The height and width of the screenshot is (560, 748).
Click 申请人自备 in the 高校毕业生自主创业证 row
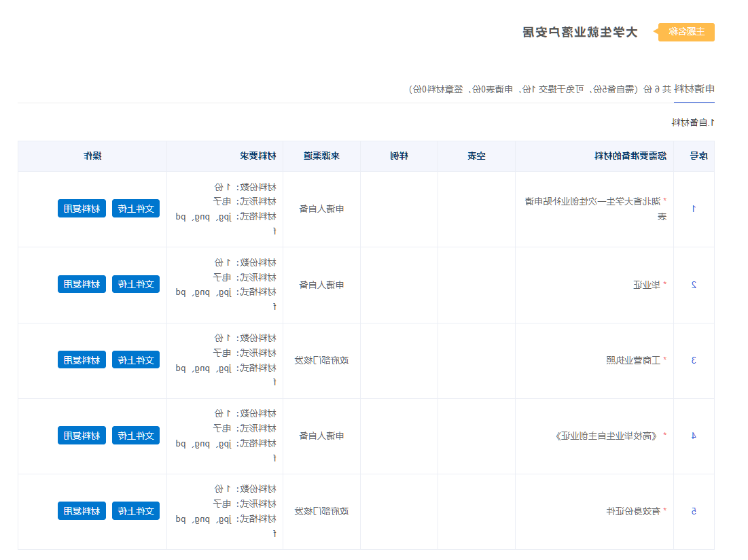pos(321,436)
